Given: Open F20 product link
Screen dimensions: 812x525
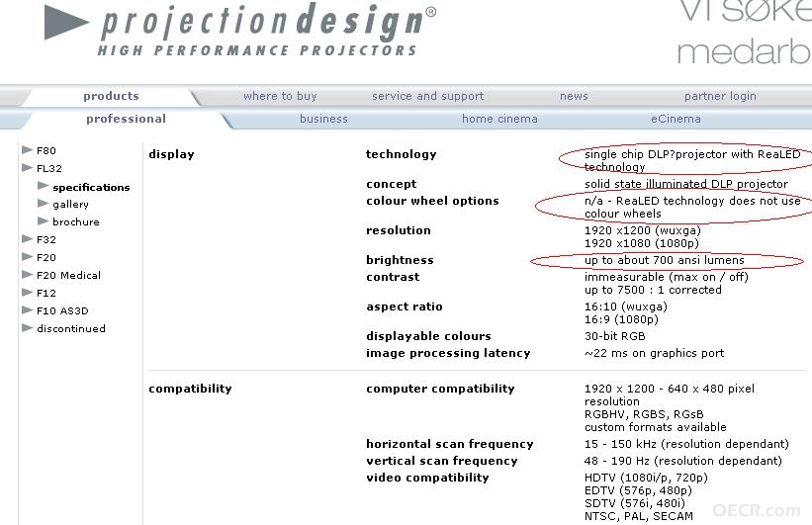Looking at the screenshot, I should 46,257.
